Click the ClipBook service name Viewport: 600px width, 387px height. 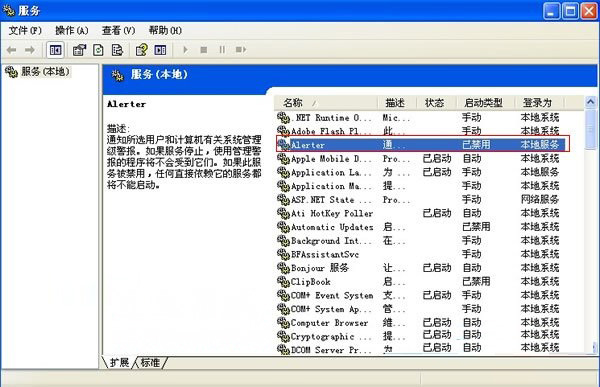click(x=310, y=282)
